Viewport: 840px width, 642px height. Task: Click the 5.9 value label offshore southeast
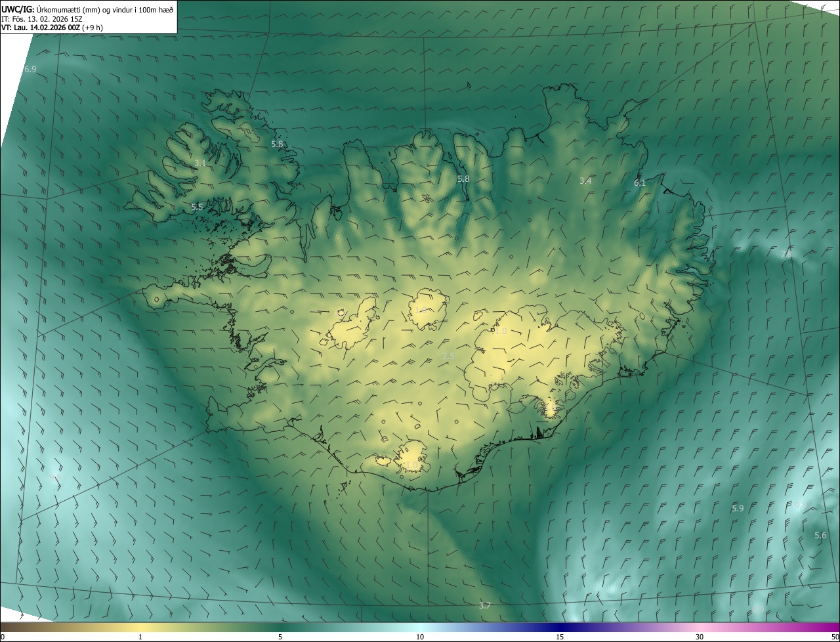[x=738, y=508]
